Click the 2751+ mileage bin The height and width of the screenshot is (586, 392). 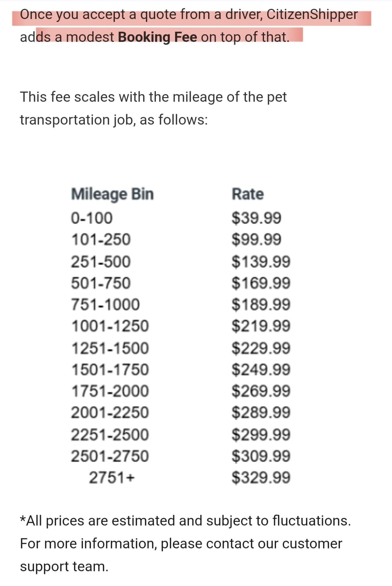pyautogui.click(x=111, y=478)
